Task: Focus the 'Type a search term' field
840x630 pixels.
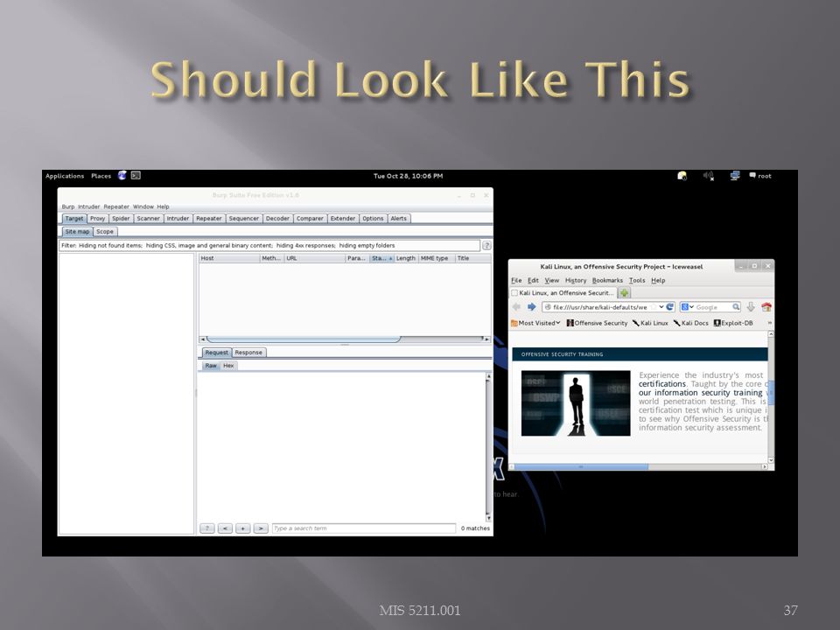Action: pyautogui.click(x=364, y=528)
